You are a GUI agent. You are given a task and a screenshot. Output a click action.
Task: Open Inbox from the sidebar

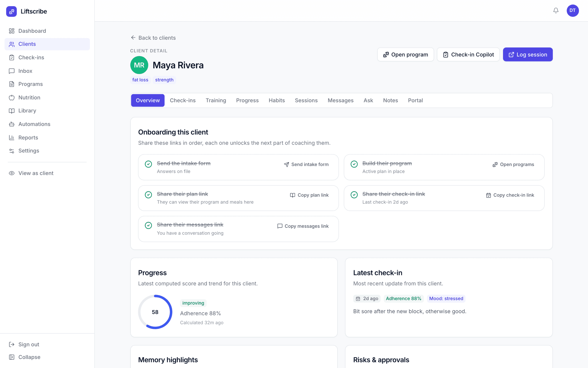coord(47,71)
